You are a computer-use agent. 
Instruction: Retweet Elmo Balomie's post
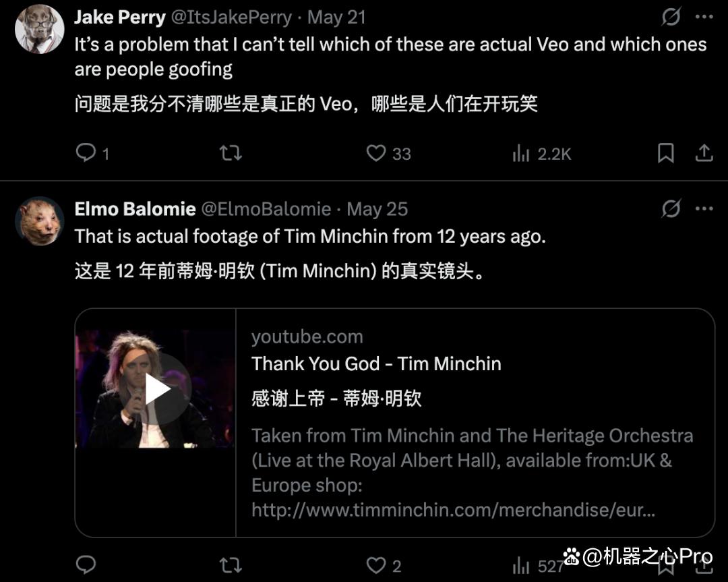[x=231, y=565]
